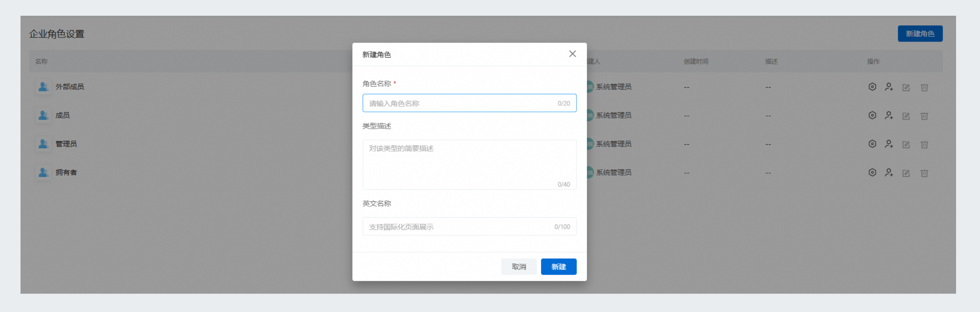Click the 类型描述 field label
This screenshot has width=980, height=312.
click(376, 126)
